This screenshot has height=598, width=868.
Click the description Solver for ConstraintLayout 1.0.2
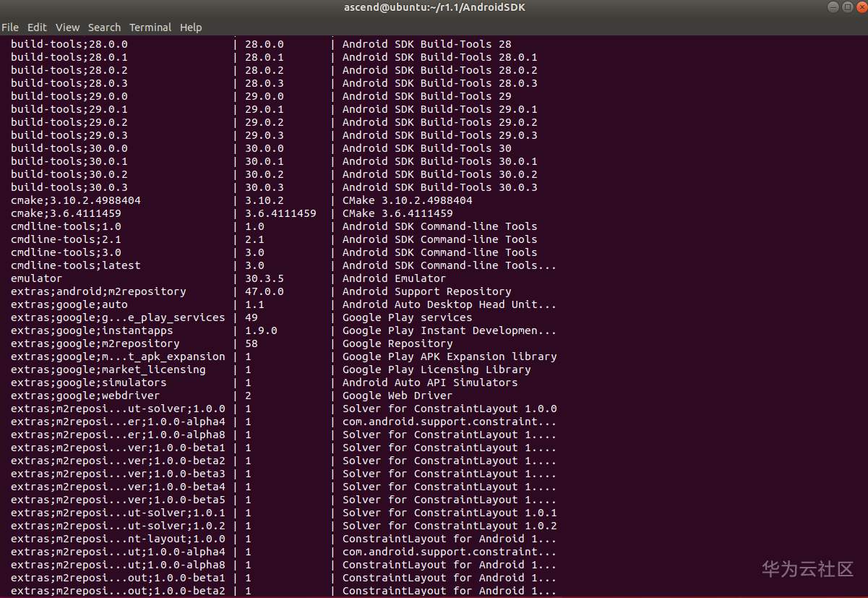click(450, 526)
